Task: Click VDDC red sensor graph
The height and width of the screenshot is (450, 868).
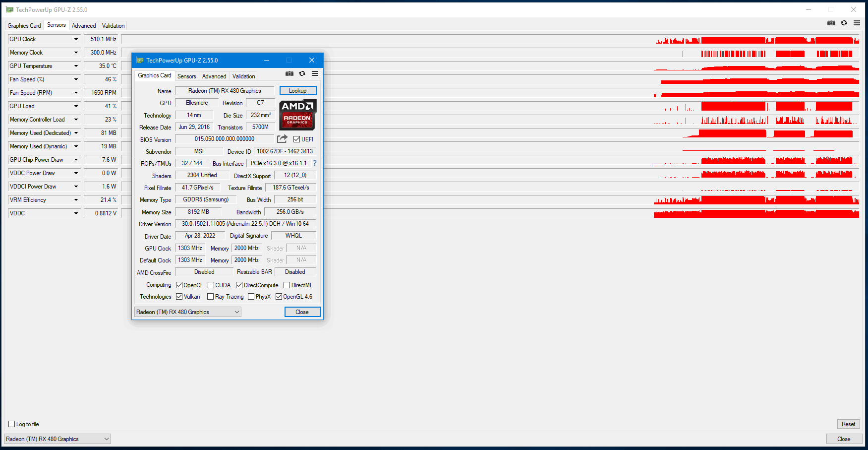Action: pos(490,213)
